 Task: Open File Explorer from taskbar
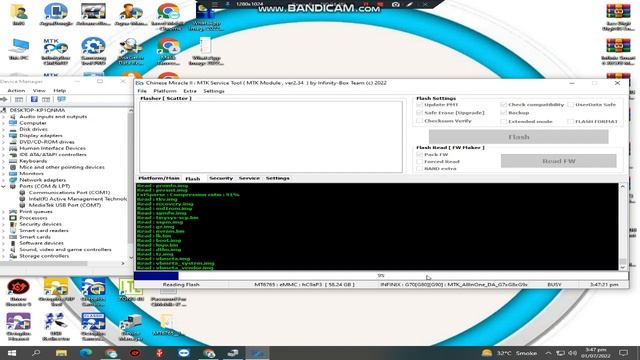point(61,353)
